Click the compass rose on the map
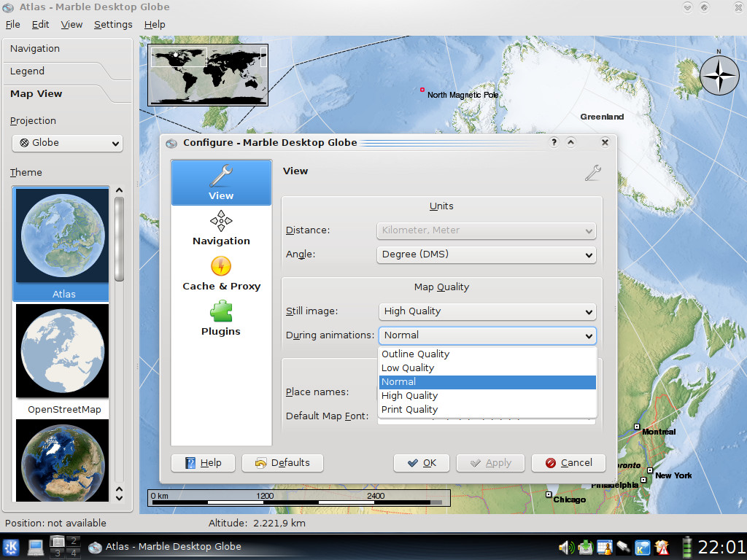Screen dimensions: 747x560 point(719,75)
